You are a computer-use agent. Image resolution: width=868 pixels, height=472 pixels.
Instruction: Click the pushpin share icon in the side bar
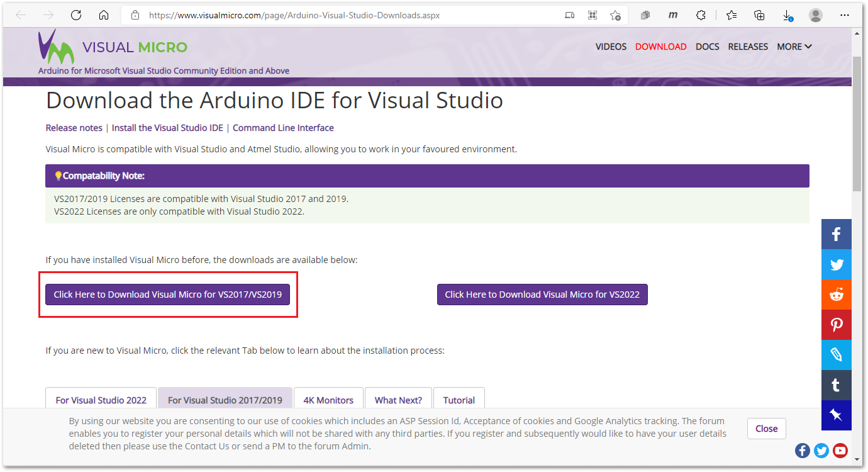837,415
